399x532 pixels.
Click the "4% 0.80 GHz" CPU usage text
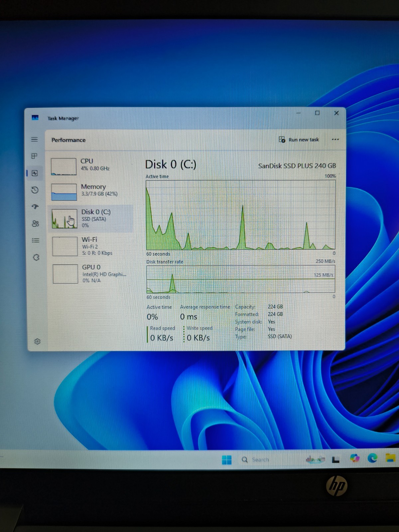point(95,169)
